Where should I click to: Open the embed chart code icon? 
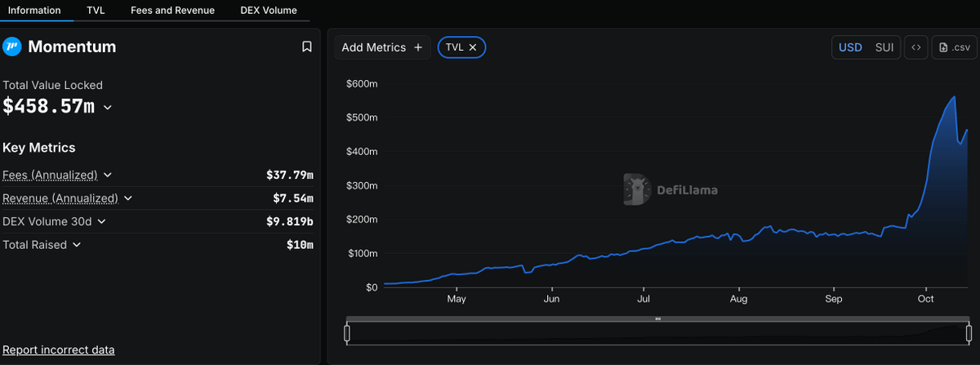[916, 47]
